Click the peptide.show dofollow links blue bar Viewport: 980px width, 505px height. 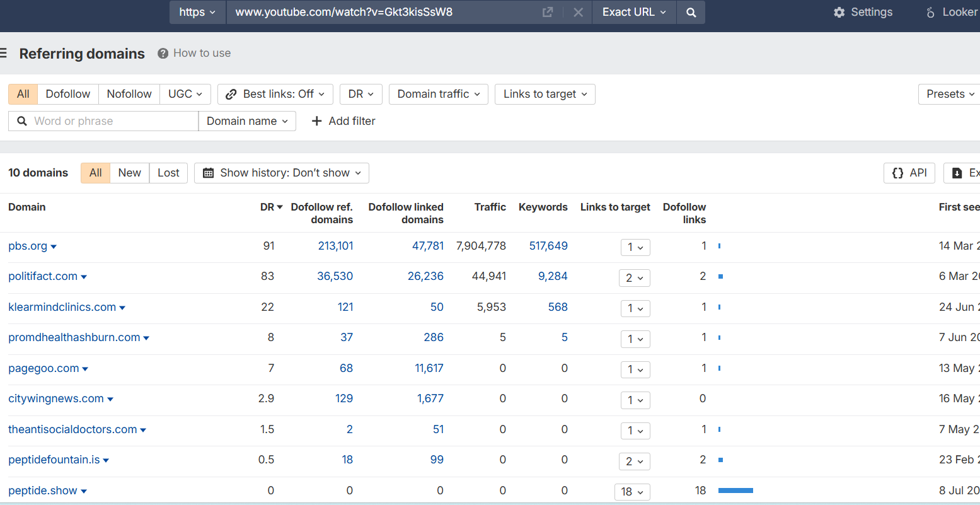coord(735,490)
